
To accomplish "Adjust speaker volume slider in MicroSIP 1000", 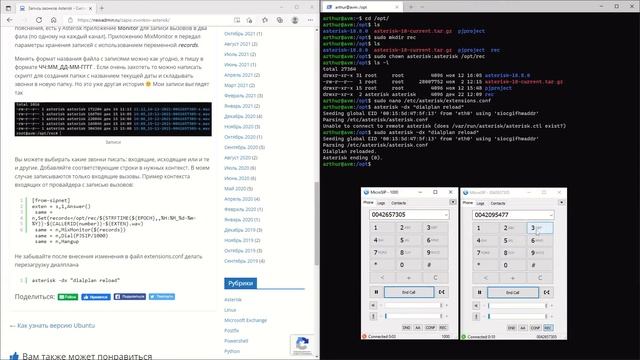I will coord(413,305).
